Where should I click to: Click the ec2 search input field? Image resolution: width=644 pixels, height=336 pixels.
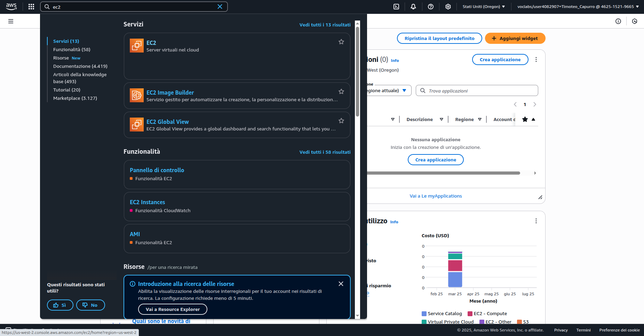[x=134, y=7]
